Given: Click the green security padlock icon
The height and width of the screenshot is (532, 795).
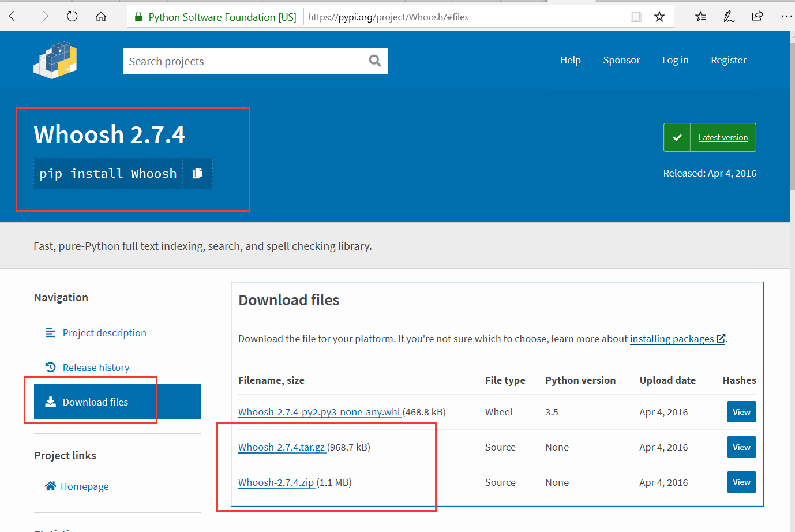Looking at the screenshot, I should point(138,17).
